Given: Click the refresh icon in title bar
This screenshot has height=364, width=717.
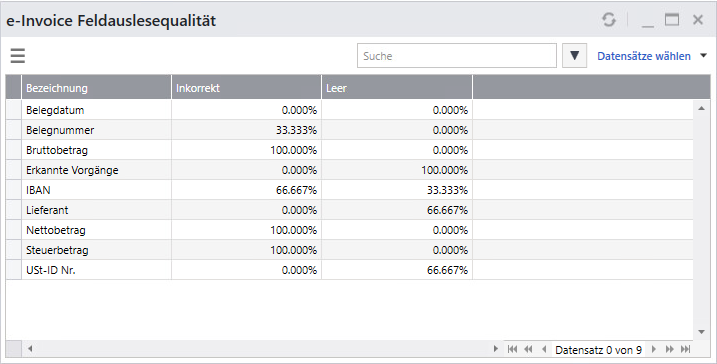Looking at the screenshot, I should pyautogui.click(x=609, y=20).
